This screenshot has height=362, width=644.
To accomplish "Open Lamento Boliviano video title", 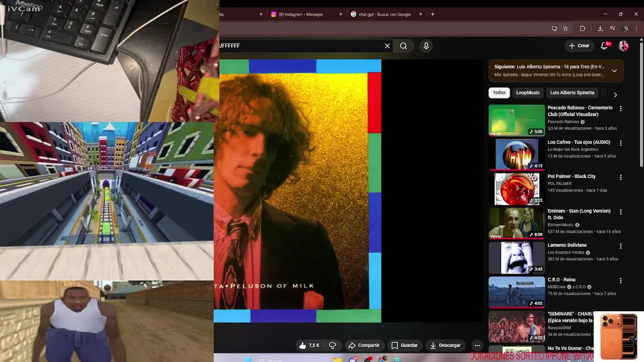I will pyautogui.click(x=568, y=245).
